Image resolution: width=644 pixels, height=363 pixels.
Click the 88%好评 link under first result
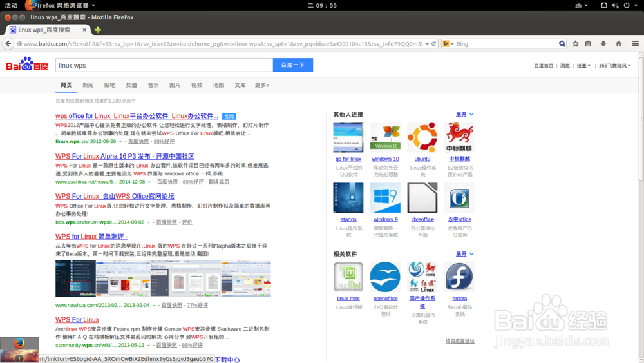[164, 141]
